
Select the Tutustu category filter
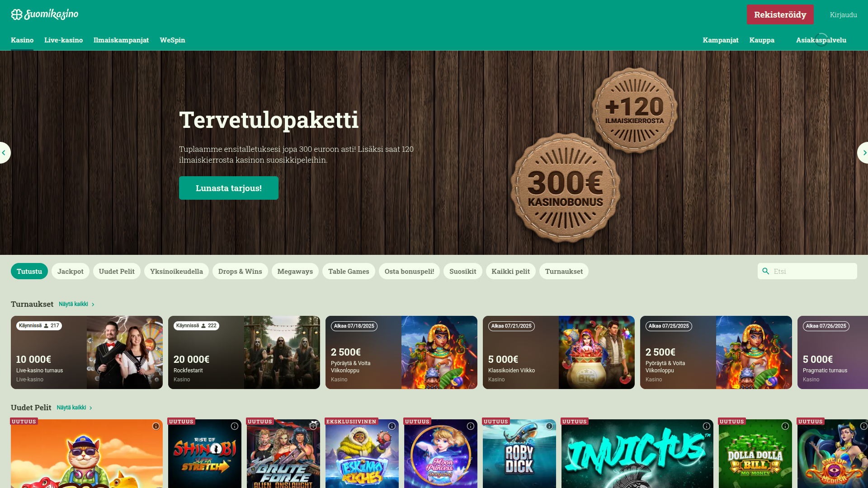[x=29, y=271]
